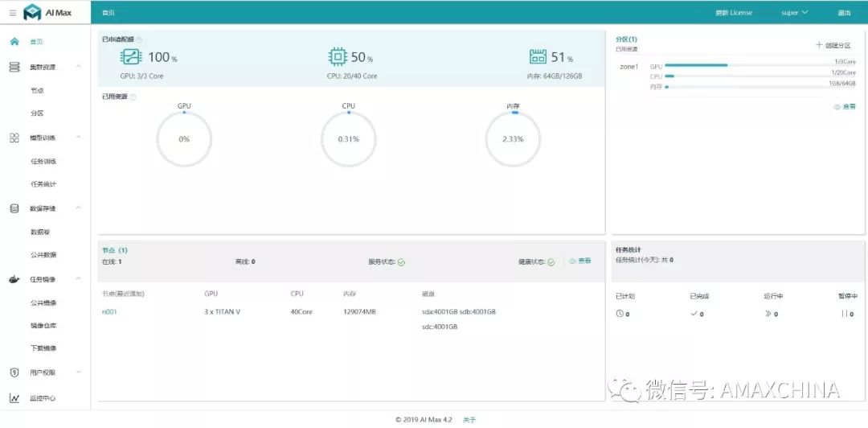The image size is (868, 428).
Task: Click the 数据存储 database icon in sidebar
Action: [x=15, y=209]
